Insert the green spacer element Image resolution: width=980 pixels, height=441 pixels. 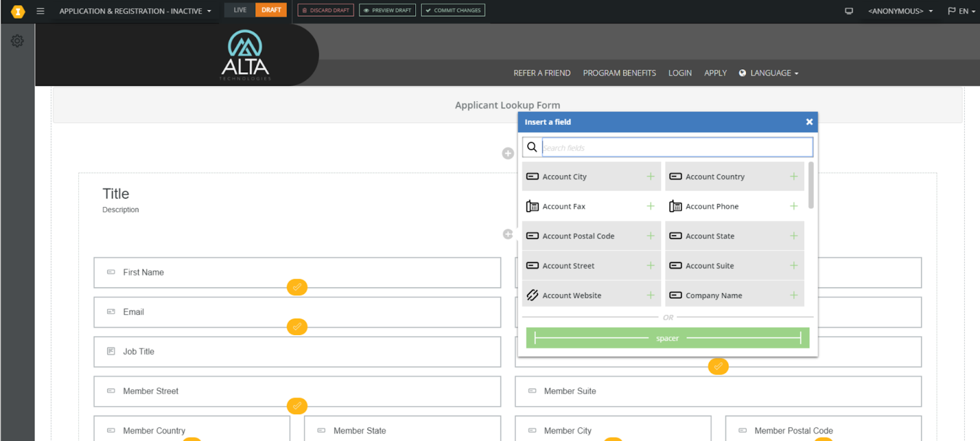pos(668,338)
